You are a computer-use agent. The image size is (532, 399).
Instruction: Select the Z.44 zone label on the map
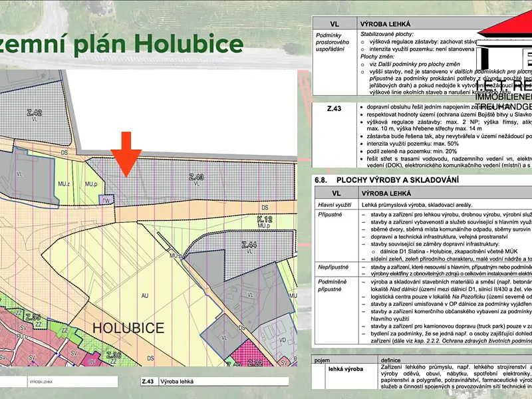pos(249,245)
